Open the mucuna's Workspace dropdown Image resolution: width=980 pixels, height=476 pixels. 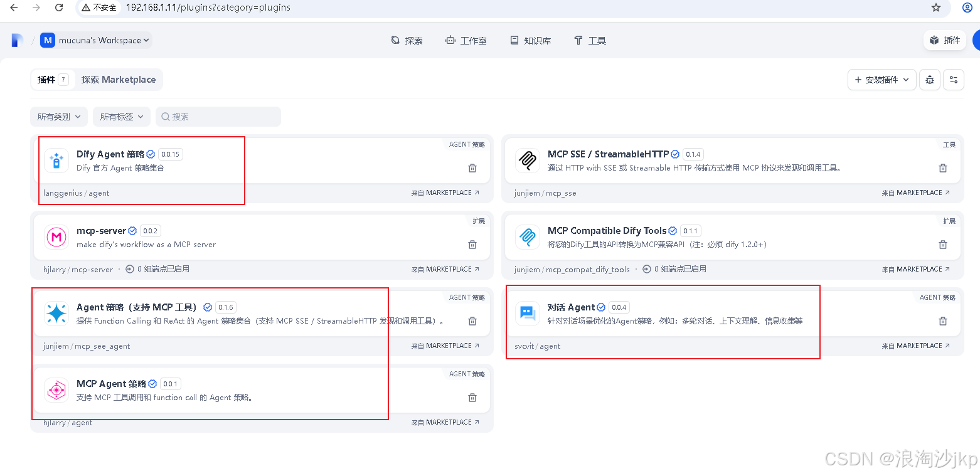tap(96, 40)
